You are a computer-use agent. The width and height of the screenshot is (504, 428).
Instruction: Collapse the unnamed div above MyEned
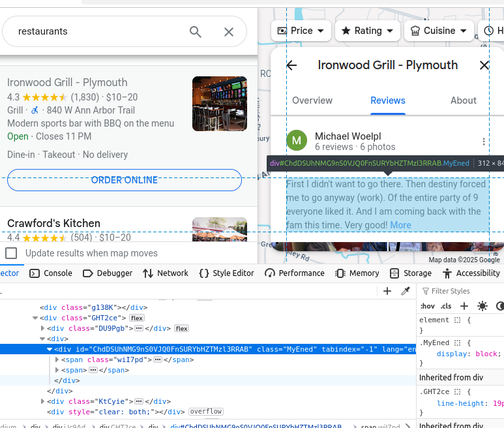pos(42,339)
